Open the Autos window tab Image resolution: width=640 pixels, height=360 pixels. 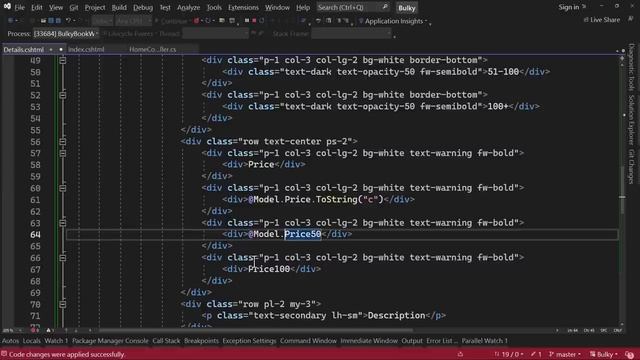10,341
